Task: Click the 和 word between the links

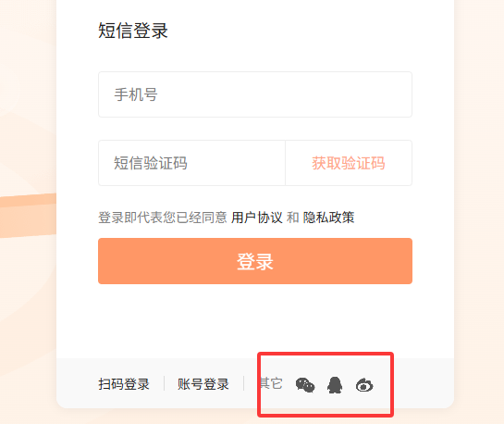Action: (x=293, y=218)
